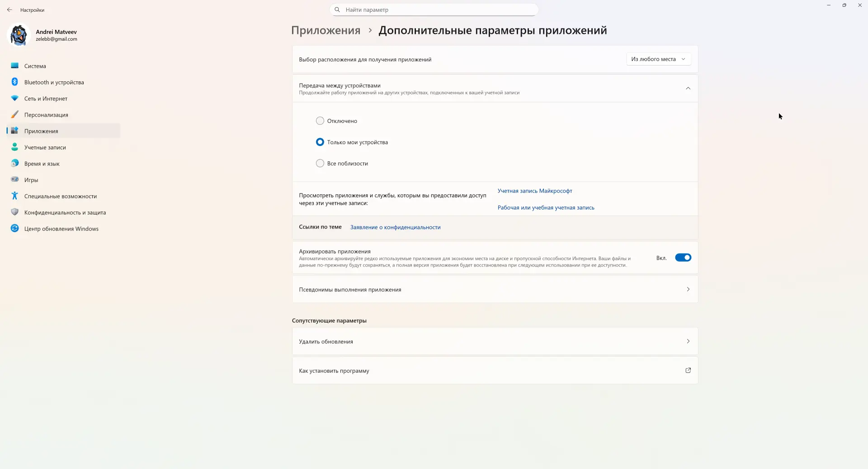Open Сеть и Интернет settings

coord(45,98)
